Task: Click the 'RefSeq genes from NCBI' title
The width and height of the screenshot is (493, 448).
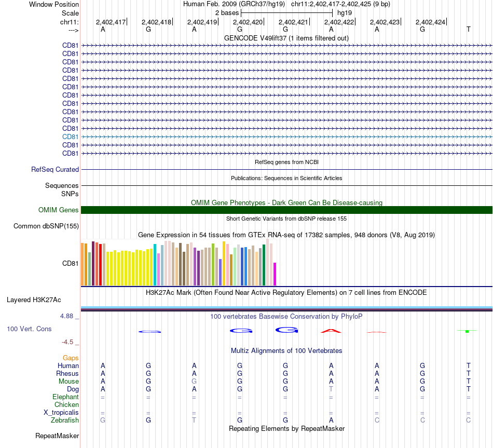Action: click(286, 162)
